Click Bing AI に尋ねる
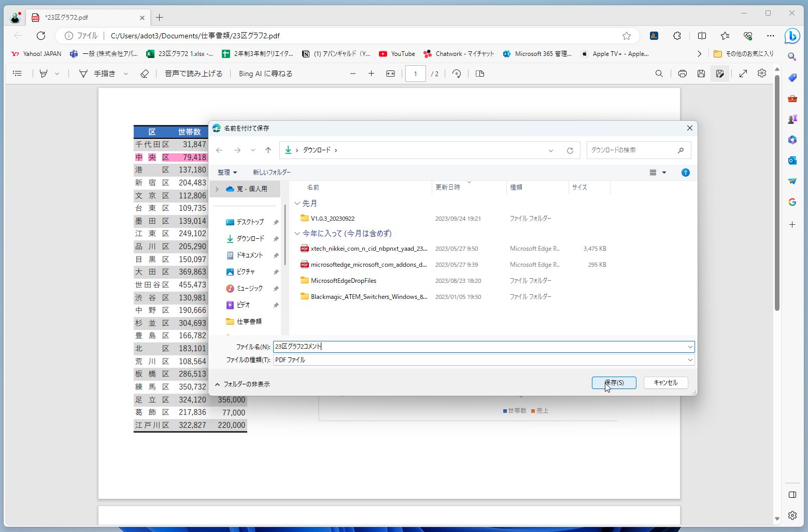The image size is (808, 532). pyautogui.click(x=265, y=74)
